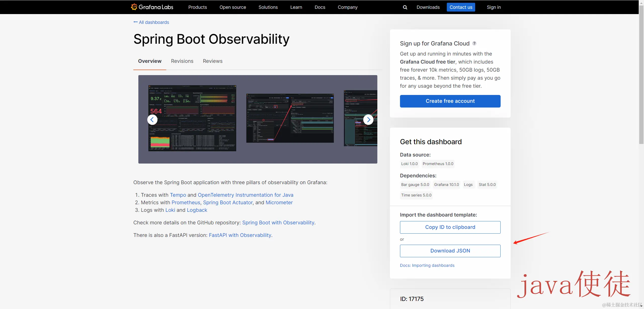Screen dimensions: 644x309
Task: Click the Contact us button
Action: click(461, 7)
